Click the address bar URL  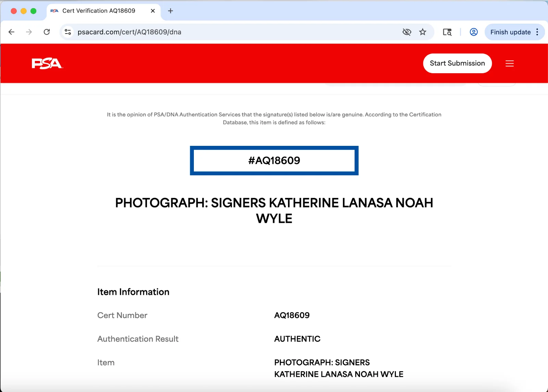click(x=129, y=32)
